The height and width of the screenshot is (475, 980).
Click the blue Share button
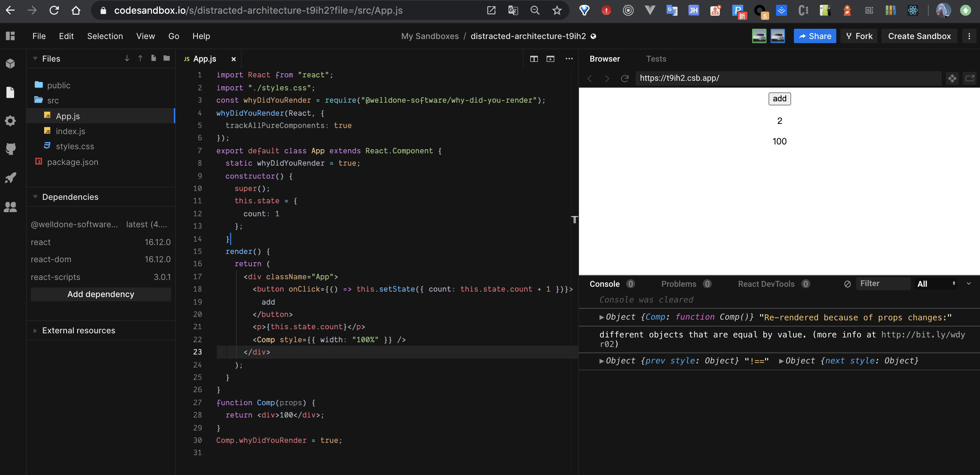pos(814,36)
